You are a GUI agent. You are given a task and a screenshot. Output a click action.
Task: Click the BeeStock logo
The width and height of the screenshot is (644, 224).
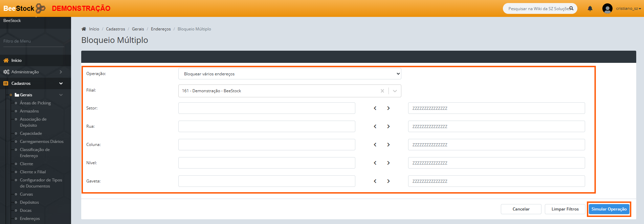24,8
